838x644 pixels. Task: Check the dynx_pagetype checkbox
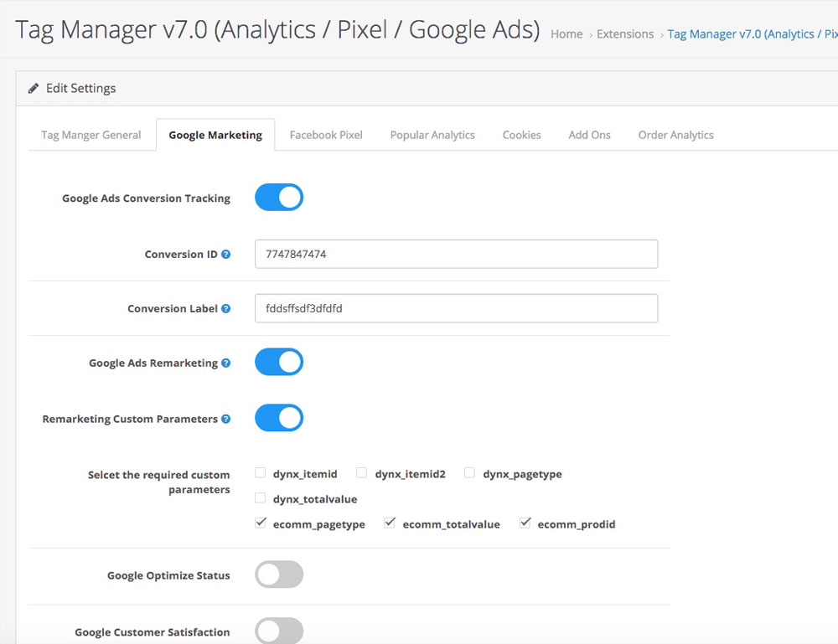[x=470, y=472]
